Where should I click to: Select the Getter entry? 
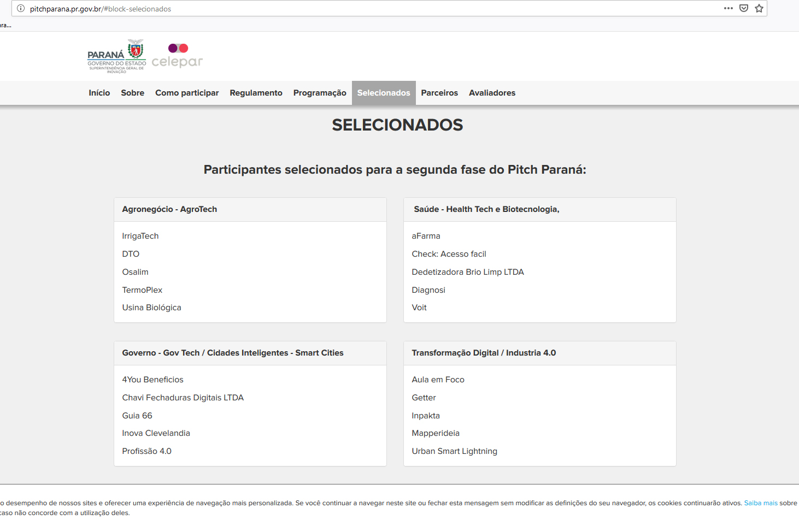coord(424,398)
